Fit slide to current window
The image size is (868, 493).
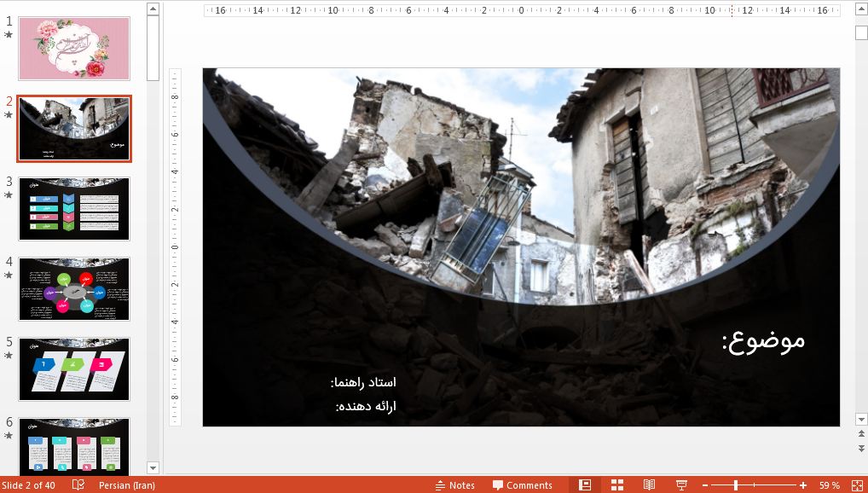pyautogui.click(x=855, y=484)
